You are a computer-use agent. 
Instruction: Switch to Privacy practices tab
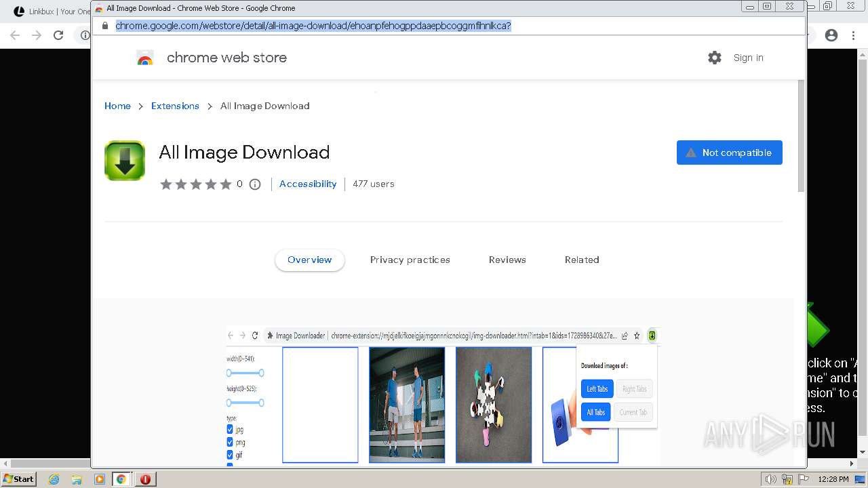click(x=410, y=260)
